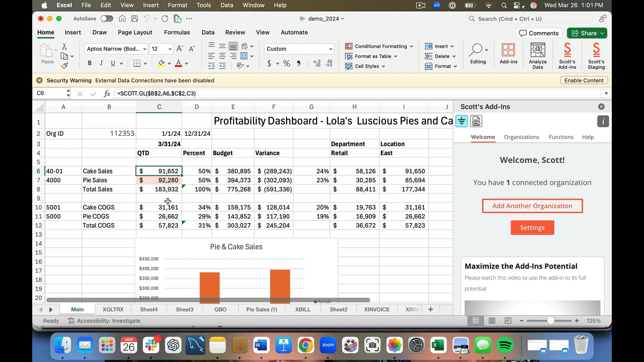This screenshot has height=362, width=644.
Task: Click the Insert Function fx icon
Action: tap(107, 94)
